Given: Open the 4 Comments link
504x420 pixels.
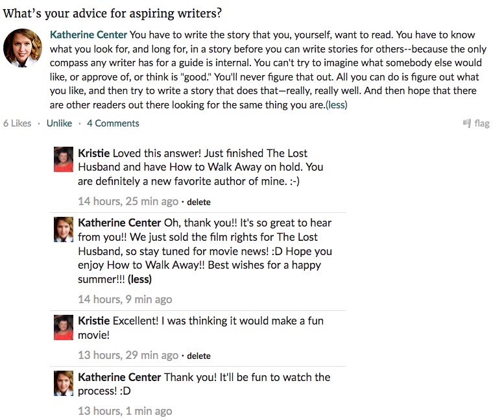Looking at the screenshot, I should point(113,123).
